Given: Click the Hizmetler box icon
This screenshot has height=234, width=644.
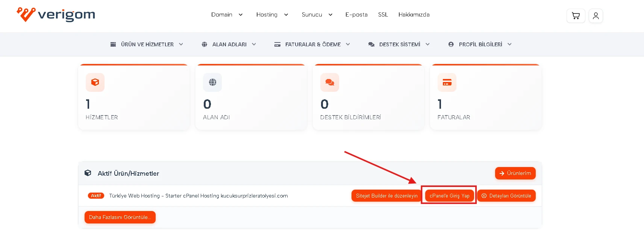Looking at the screenshot, I should pyautogui.click(x=95, y=82).
